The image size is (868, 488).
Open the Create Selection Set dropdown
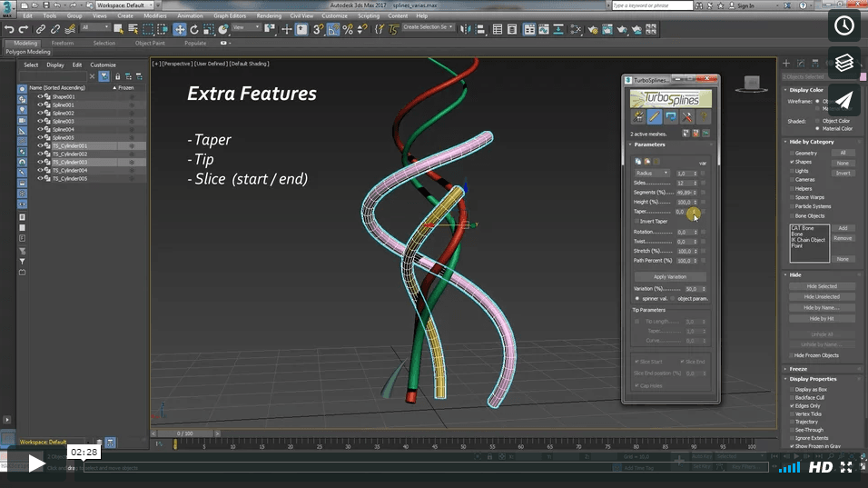tap(428, 27)
